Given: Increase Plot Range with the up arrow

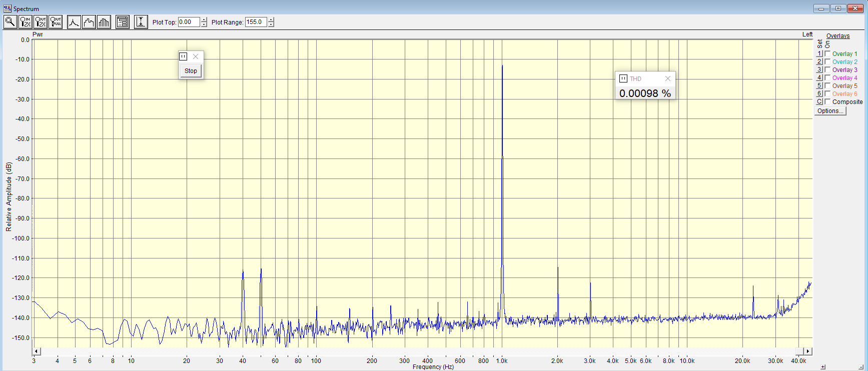Looking at the screenshot, I should pyautogui.click(x=271, y=19).
